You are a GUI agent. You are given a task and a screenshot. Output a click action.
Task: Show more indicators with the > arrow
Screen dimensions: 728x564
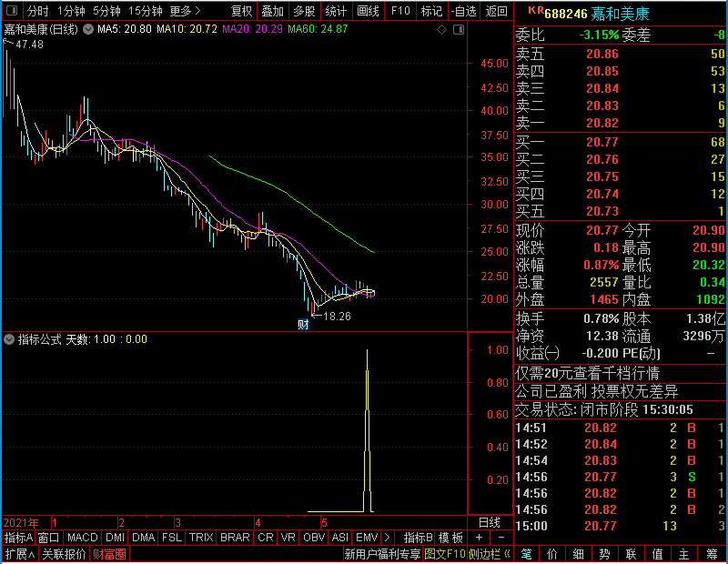pyautogui.click(x=388, y=538)
